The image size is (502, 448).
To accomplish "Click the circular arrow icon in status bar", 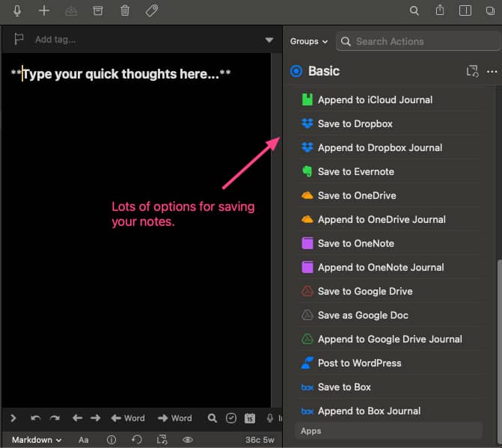I will pyautogui.click(x=137, y=440).
